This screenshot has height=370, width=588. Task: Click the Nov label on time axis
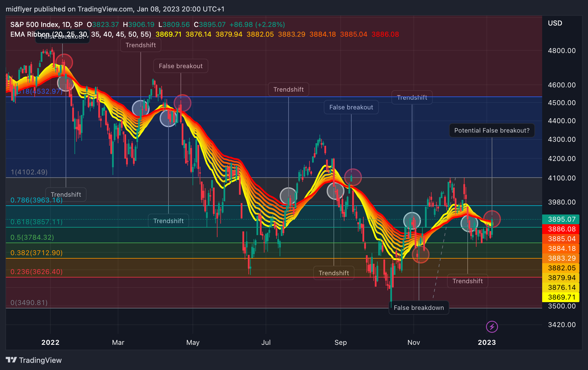[x=414, y=343]
